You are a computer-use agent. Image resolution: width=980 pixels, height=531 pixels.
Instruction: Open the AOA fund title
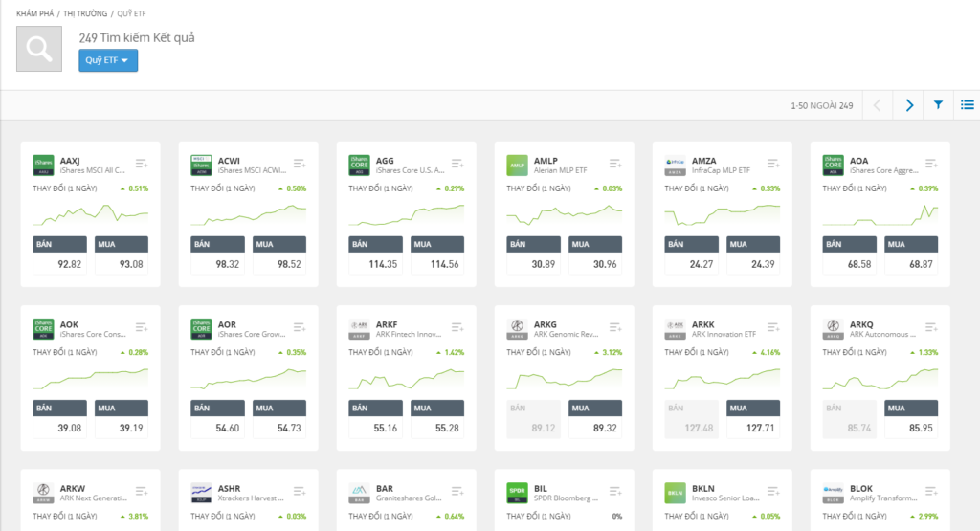coord(858,161)
